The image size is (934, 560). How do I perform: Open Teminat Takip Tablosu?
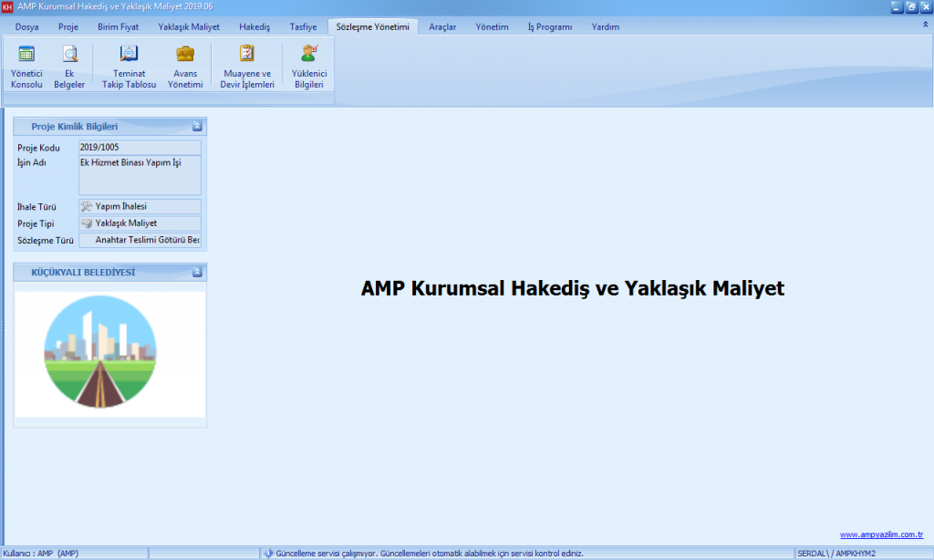pyautogui.click(x=129, y=66)
